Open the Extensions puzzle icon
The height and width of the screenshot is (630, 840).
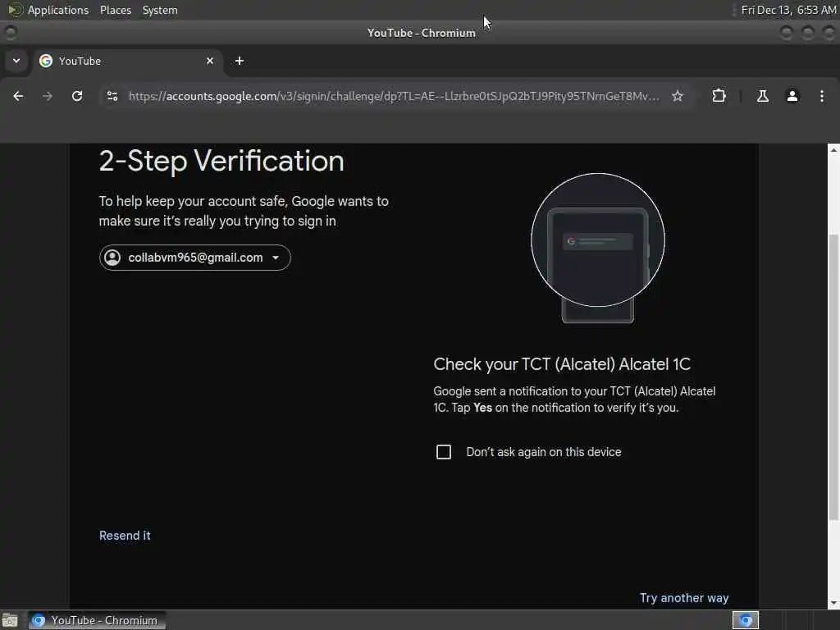[x=719, y=96]
